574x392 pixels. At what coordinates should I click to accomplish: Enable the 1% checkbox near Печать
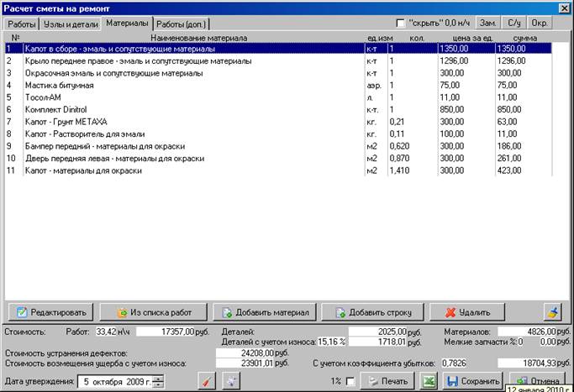350,382
